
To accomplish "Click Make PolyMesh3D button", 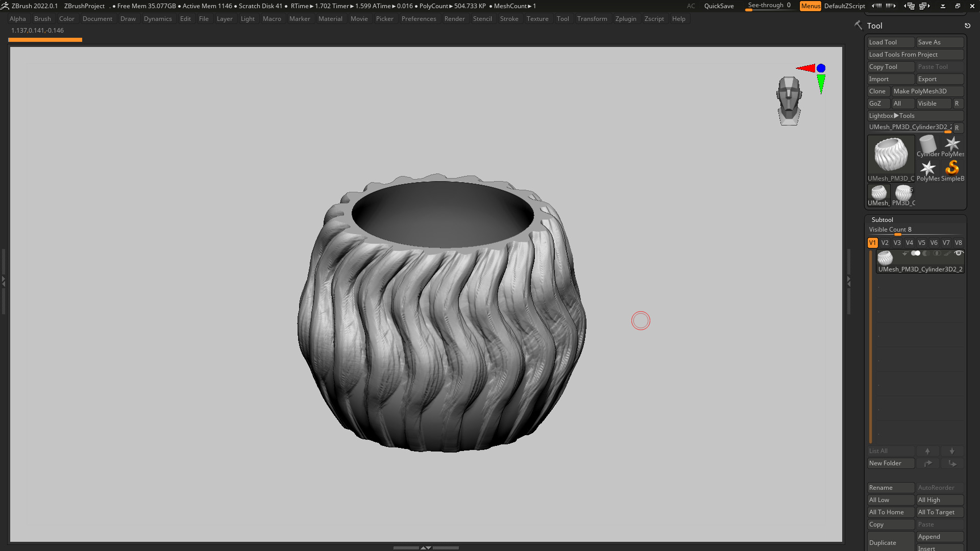I will (x=927, y=91).
